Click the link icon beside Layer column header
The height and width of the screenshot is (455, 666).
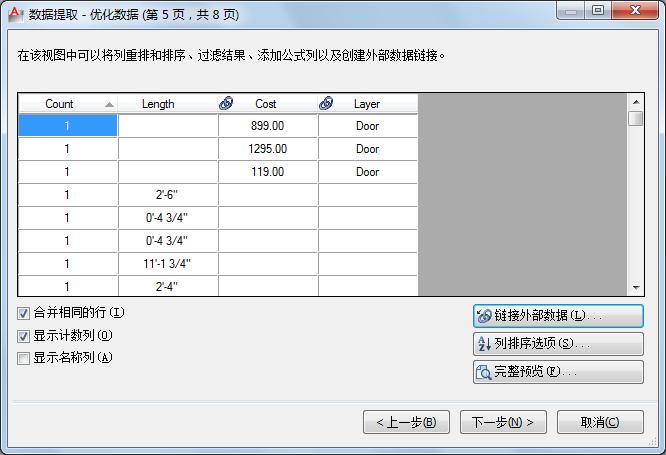click(x=326, y=103)
